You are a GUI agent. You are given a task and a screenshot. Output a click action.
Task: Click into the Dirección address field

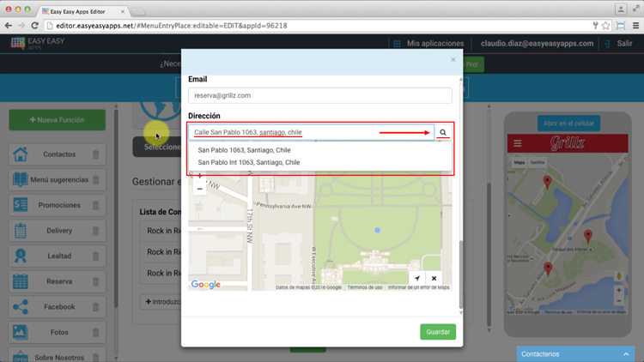click(x=309, y=133)
